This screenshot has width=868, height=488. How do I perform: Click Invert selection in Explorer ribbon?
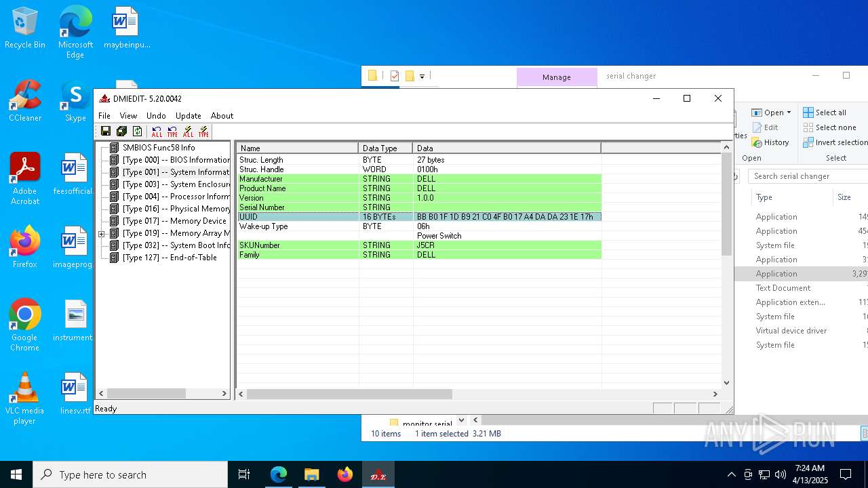pos(835,142)
